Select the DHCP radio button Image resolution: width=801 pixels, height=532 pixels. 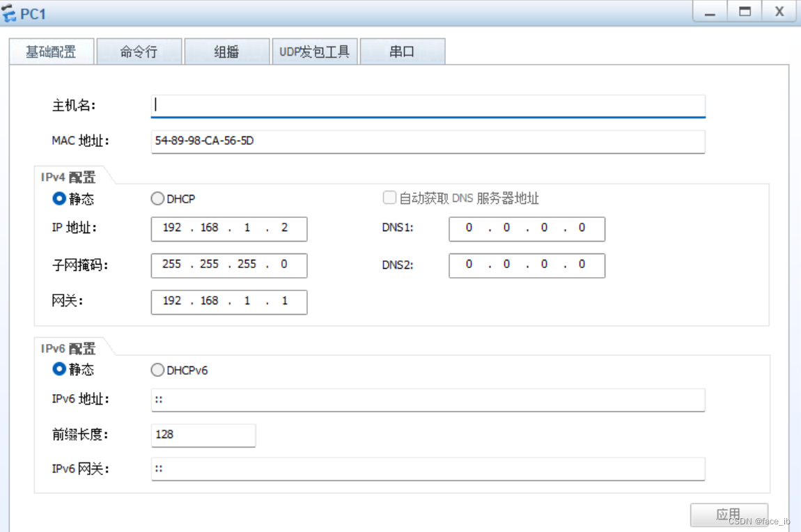point(157,198)
